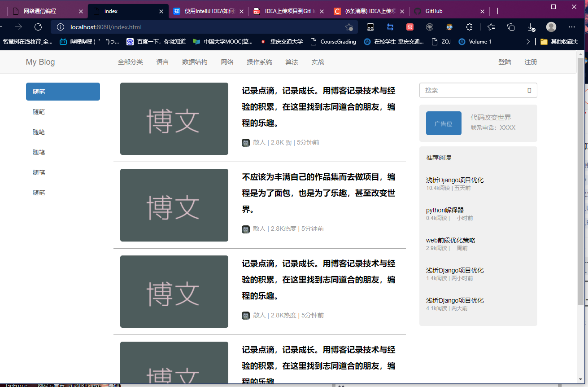Open the ZOJ bookmark
This screenshot has height=387, width=588.
coord(441,42)
